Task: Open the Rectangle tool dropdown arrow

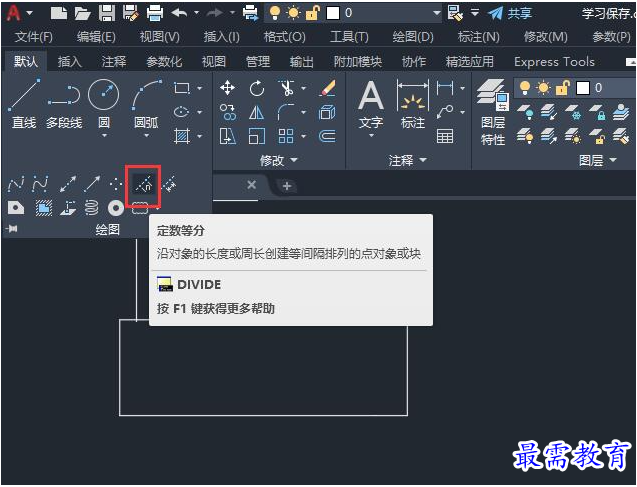Action: tap(199, 88)
